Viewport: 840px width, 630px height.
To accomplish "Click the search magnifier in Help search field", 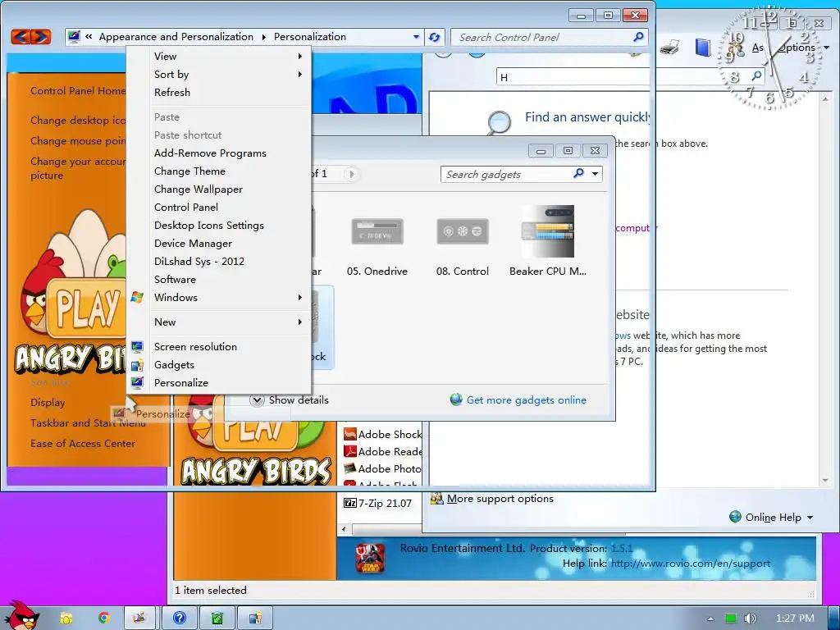I will [x=756, y=75].
